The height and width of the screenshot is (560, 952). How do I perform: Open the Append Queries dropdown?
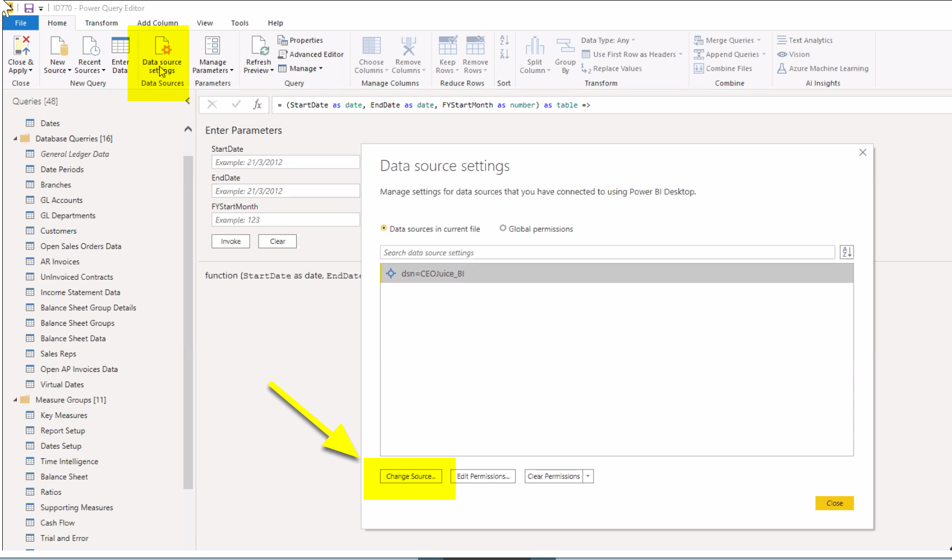pos(729,54)
